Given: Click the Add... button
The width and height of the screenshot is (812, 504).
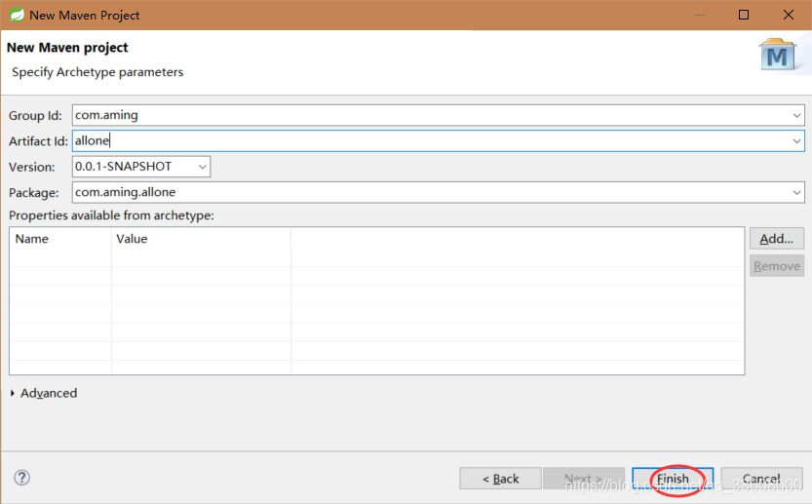Looking at the screenshot, I should [776, 239].
